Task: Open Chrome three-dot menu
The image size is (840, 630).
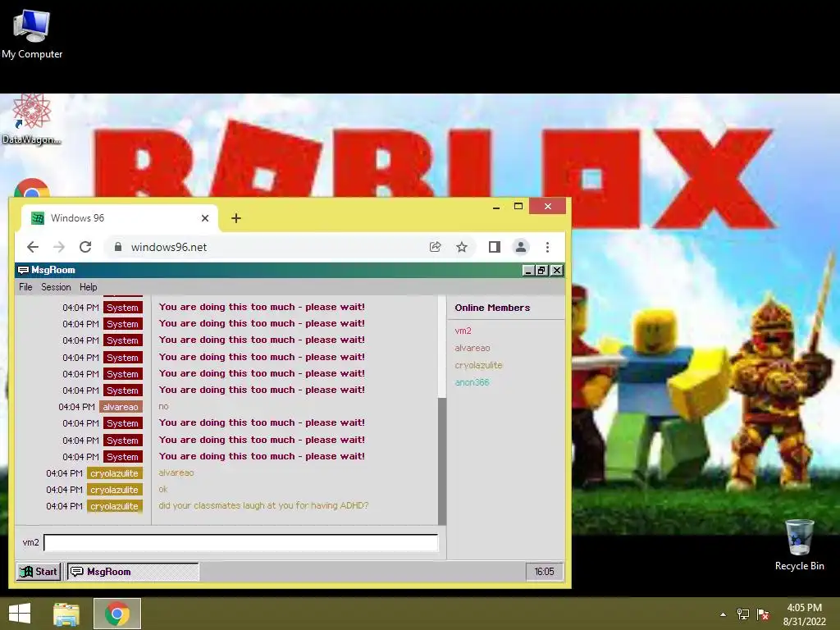Action: pos(547,247)
